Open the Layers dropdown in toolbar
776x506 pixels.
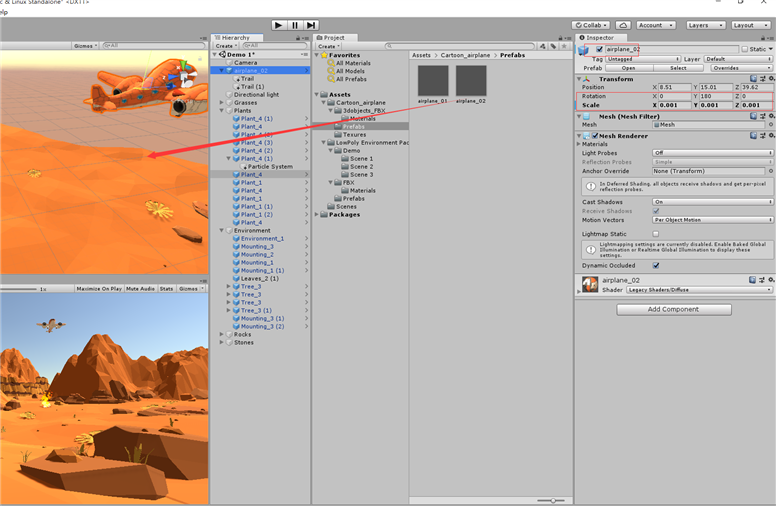[706, 25]
